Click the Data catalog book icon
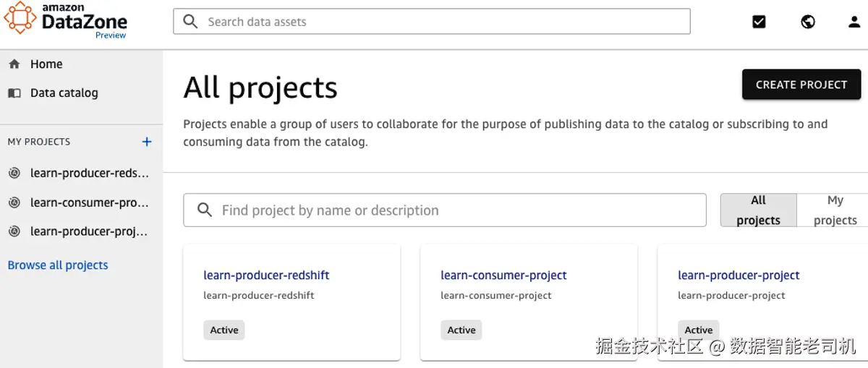 click(x=14, y=93)
